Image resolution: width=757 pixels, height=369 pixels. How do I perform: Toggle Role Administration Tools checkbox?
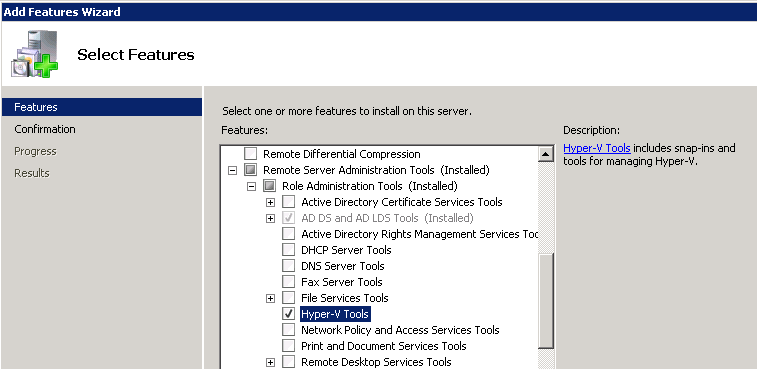point(269,186)
